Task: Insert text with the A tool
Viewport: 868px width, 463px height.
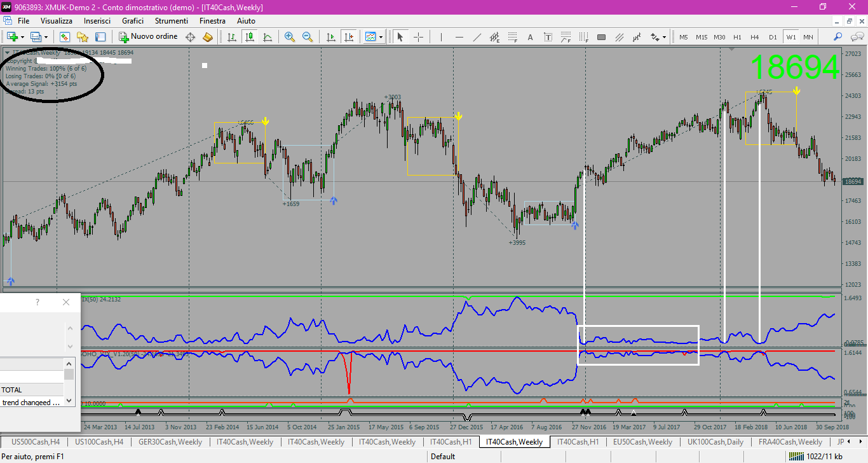Action: coord(530,37)
